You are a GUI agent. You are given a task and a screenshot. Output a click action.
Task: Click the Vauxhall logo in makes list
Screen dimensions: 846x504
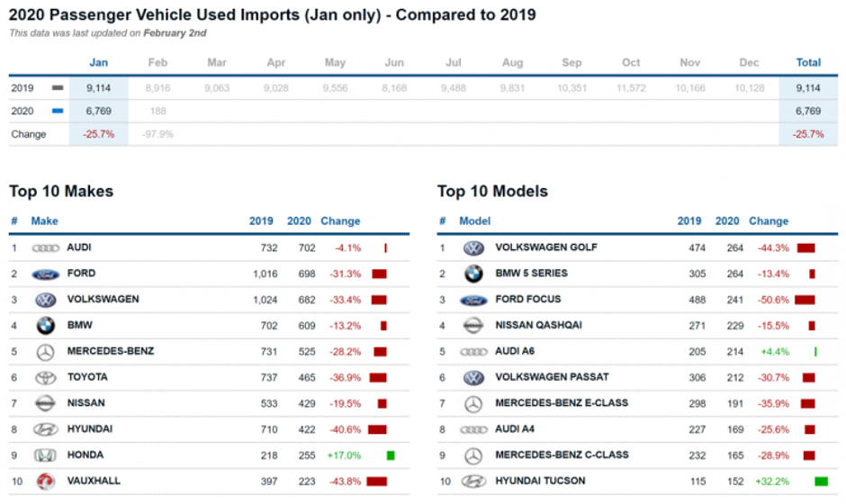click(x=45, y=481)
